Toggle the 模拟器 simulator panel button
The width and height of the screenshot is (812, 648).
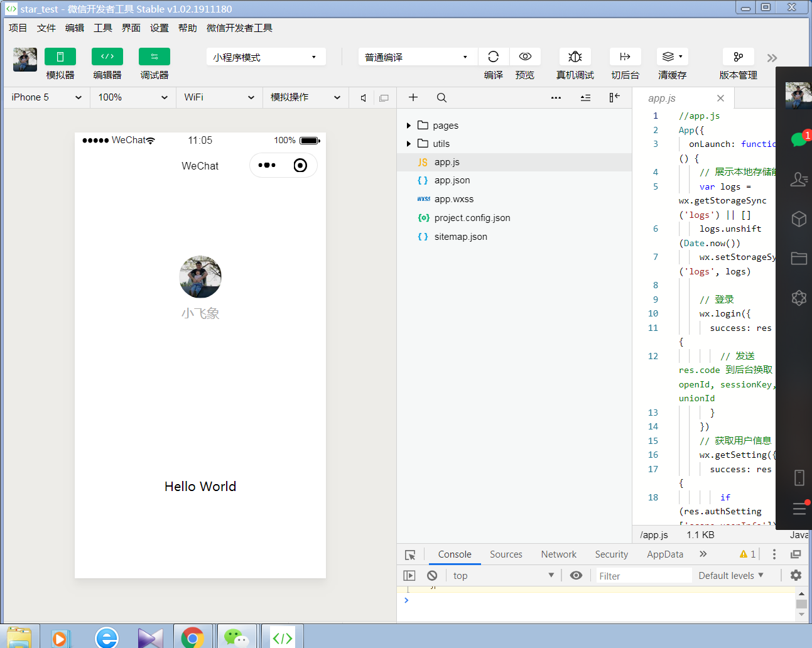point(60,57)
